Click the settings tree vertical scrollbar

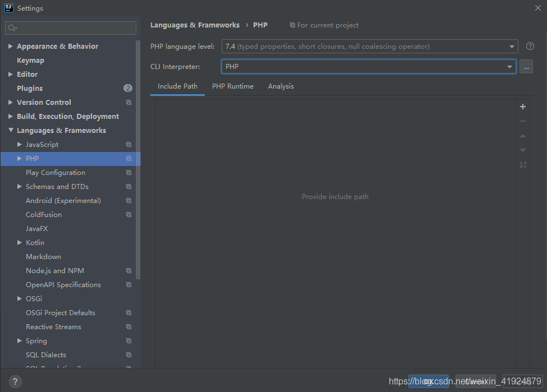click(138, 160)
